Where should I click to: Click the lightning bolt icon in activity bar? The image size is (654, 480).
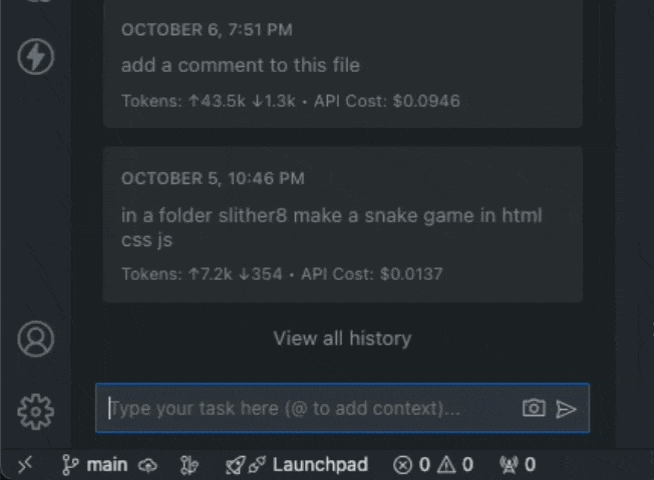(36, 56)
